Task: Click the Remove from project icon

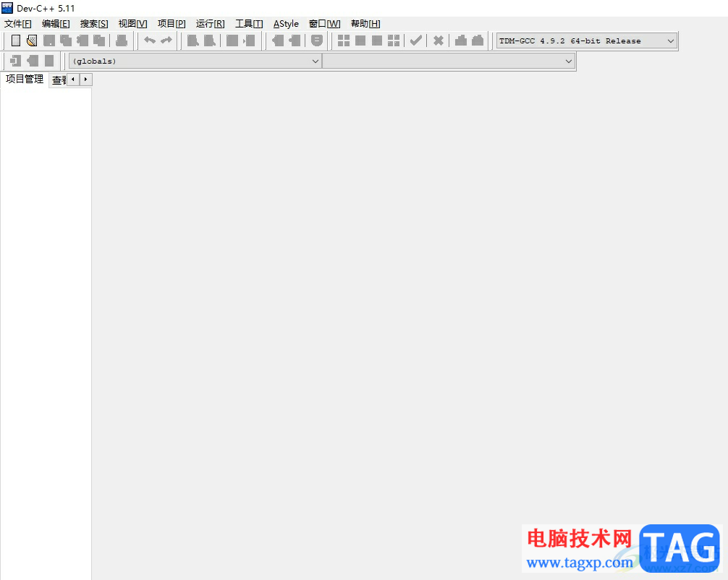Action: (x=295, y=40)
